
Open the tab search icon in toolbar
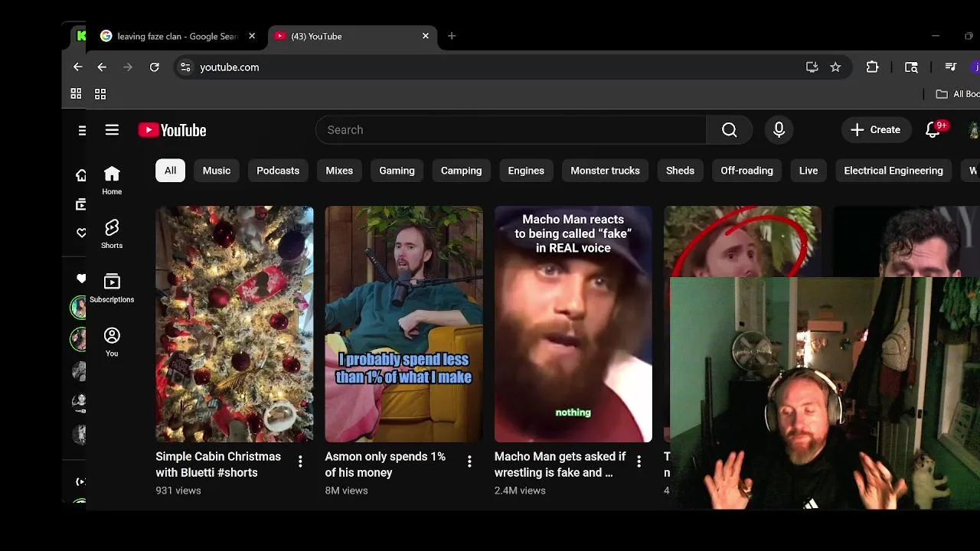911,67
